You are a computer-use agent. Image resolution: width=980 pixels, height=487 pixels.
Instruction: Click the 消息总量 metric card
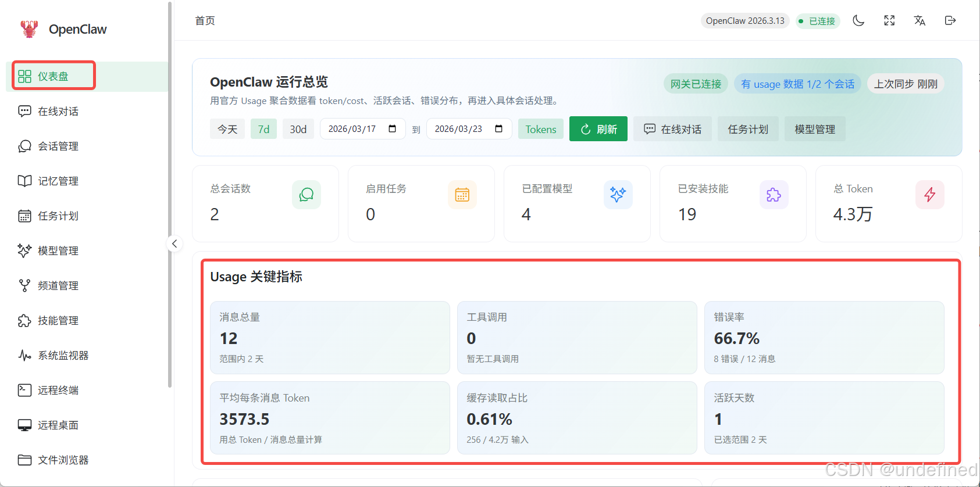tap(330, 338)
